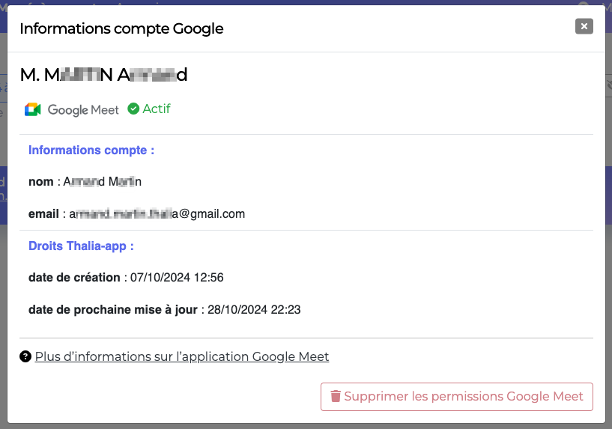
Task: Click the green Actif checkmark icon
Action: point(133,109)
